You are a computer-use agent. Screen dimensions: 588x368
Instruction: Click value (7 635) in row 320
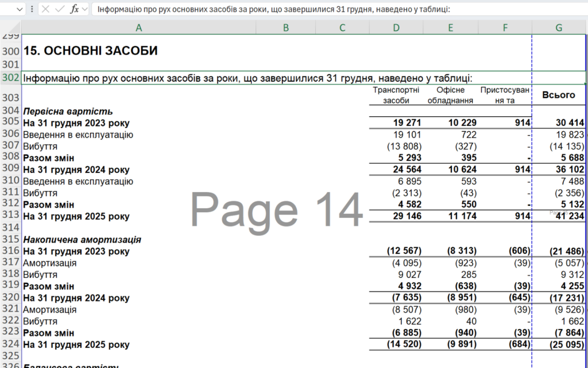(x=407, y=298)
